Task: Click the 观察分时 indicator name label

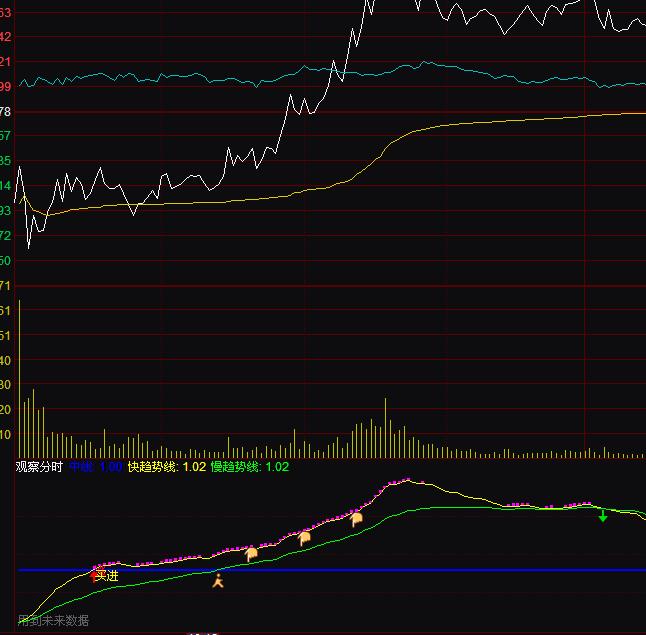Action: click(x=39, y=467)
